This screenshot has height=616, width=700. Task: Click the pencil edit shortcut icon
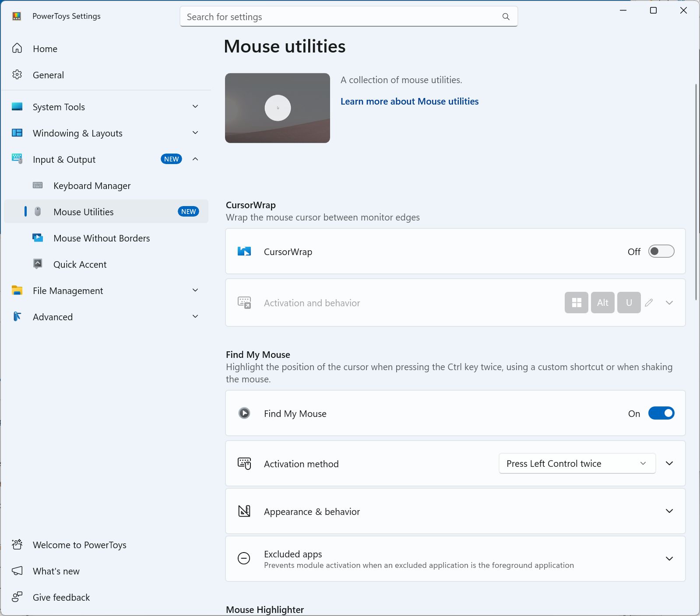[x=649, y=303]
